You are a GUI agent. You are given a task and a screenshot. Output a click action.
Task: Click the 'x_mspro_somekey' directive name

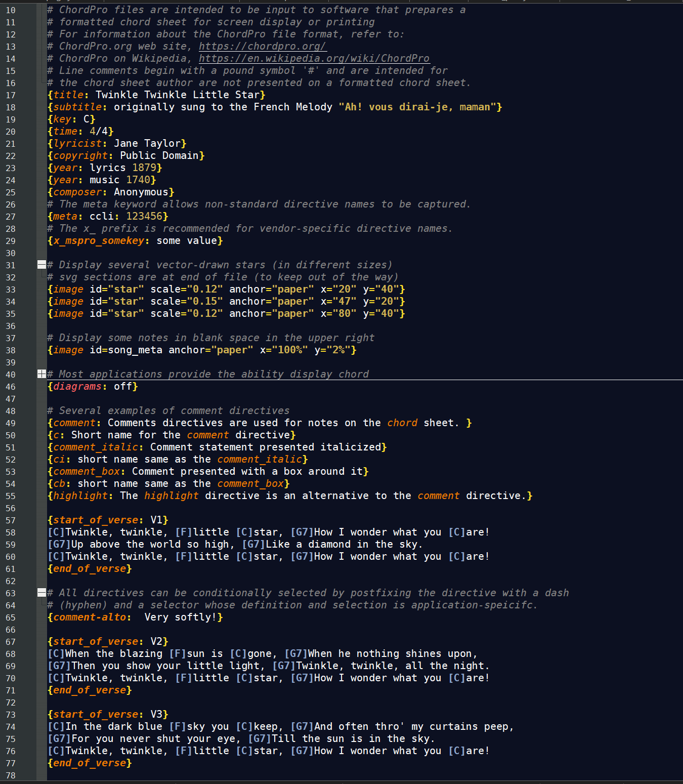99,240
